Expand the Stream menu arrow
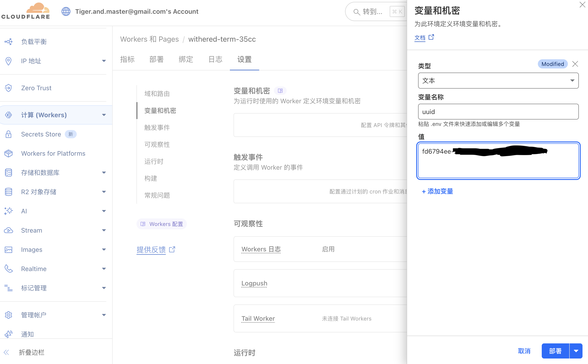The width and height of the screenshot is (588, 364). pyautogui.click(x=104, y=230)
